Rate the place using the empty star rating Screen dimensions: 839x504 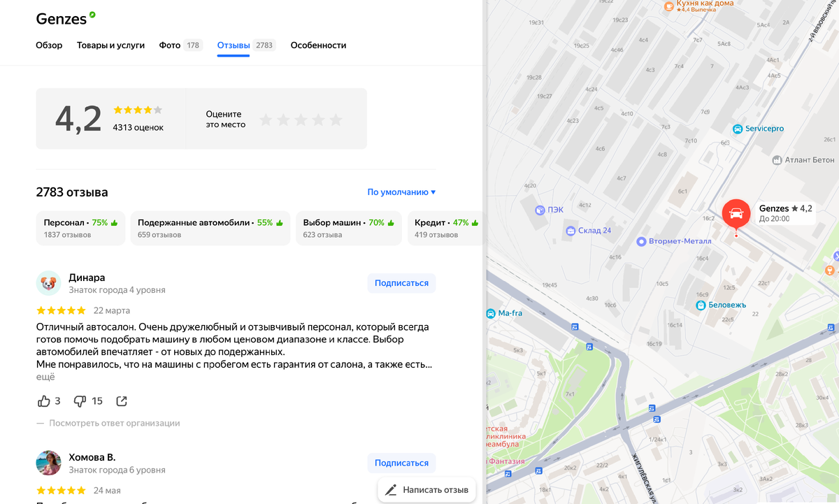301,120
